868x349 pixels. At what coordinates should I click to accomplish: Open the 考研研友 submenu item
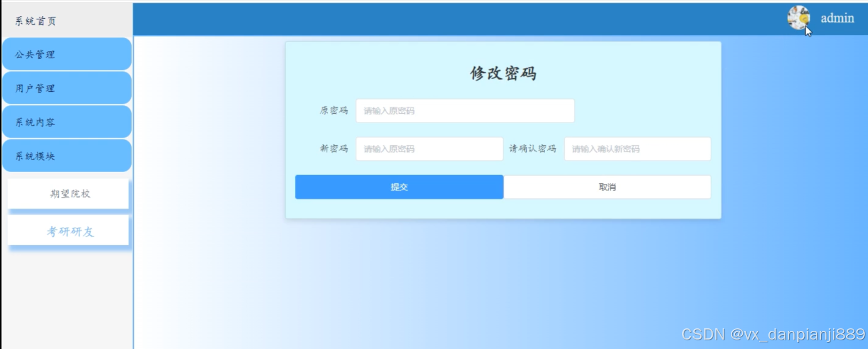[68, 231]
